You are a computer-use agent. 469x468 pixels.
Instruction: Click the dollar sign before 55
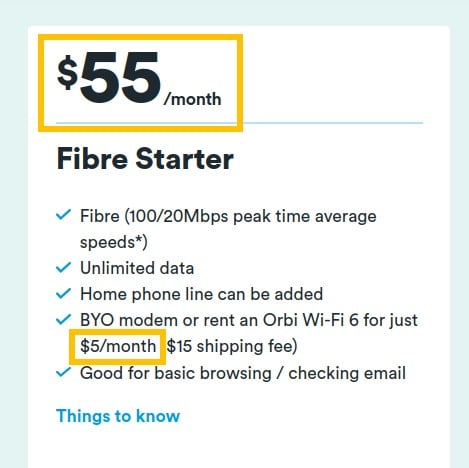(68, 72)
